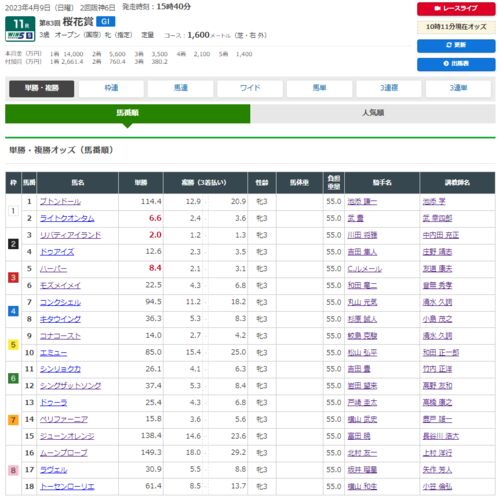Open trainer link in ライトクオンタム row

[x=437, y=218]
